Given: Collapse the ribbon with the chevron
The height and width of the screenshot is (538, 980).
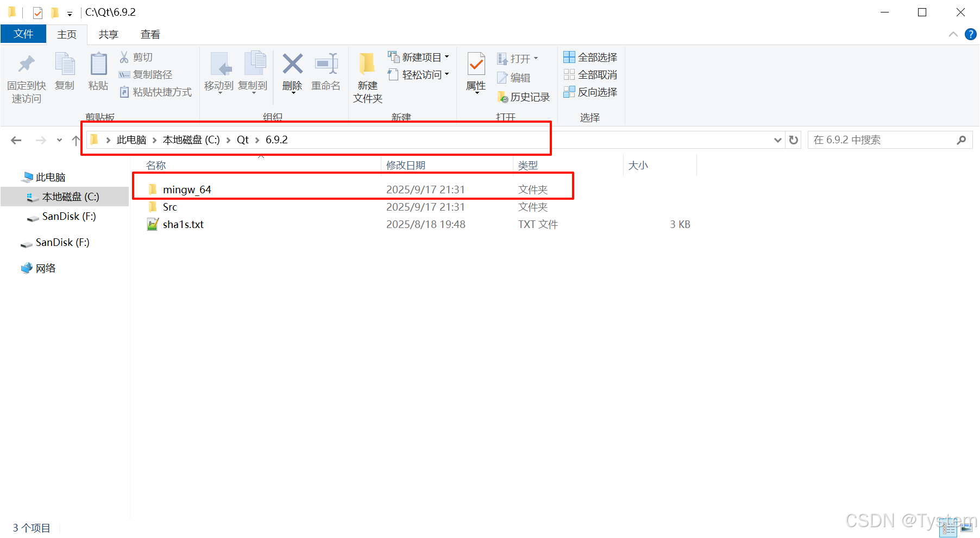Looking at the screenshot, I should (x=953, y=34).
